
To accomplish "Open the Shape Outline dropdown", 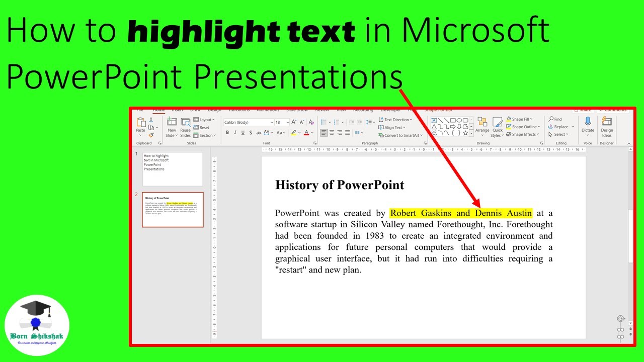I will pos(523,127).
